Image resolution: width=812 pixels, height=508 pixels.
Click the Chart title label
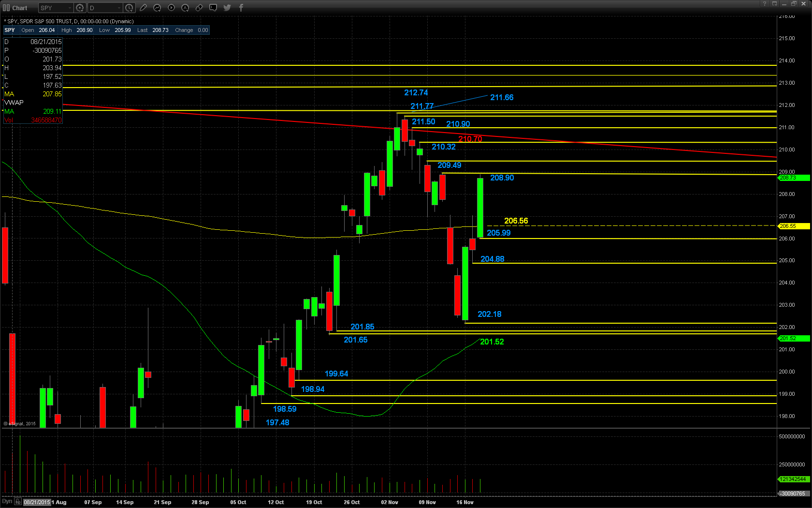pos(20,8)
